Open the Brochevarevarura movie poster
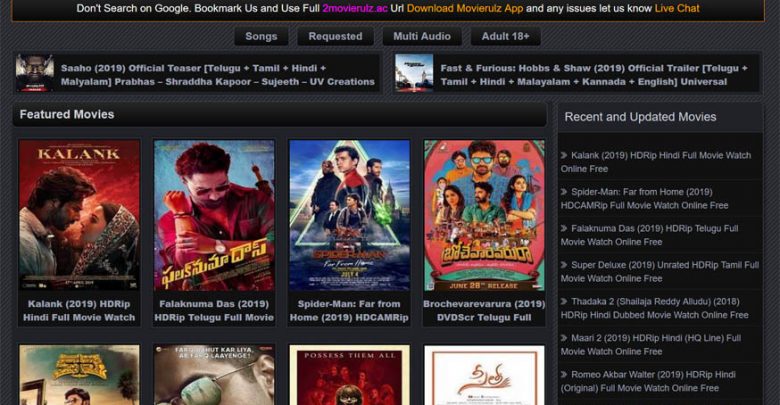Screen dimensions: 780x405 tap(485, 215)
